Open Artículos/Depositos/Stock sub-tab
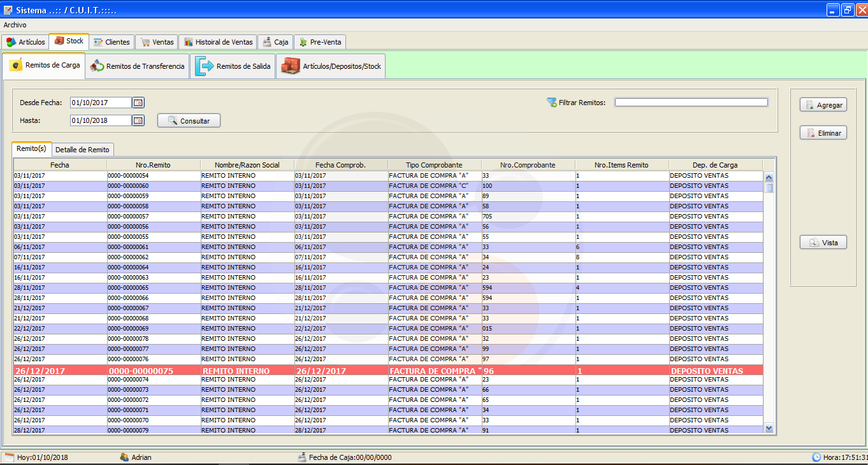Viewport: 868px width, 465px height. (x=331, y=66)
